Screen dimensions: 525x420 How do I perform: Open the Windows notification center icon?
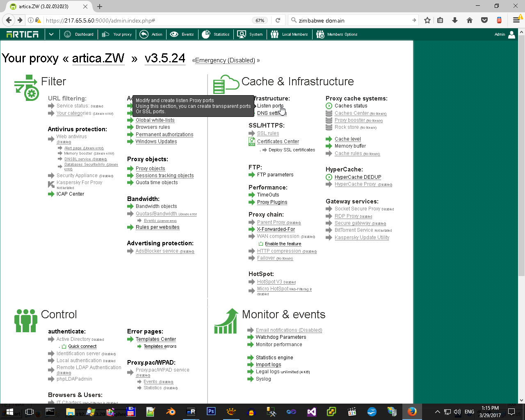511,412
